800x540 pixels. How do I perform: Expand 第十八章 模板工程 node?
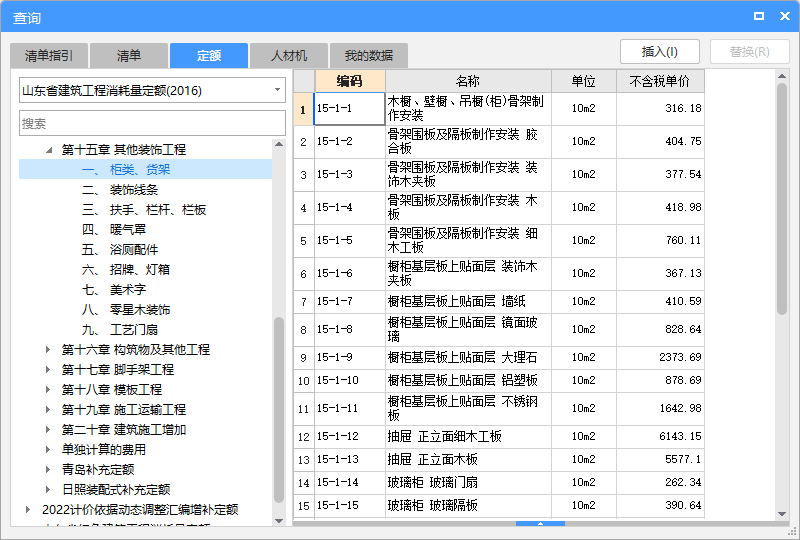[47, 389]
